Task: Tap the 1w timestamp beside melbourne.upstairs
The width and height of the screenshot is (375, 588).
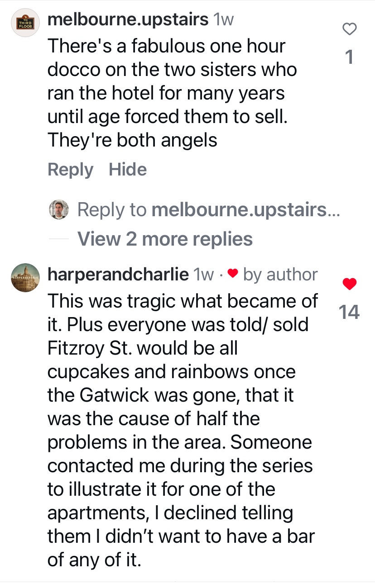Action: coord(223,19)
